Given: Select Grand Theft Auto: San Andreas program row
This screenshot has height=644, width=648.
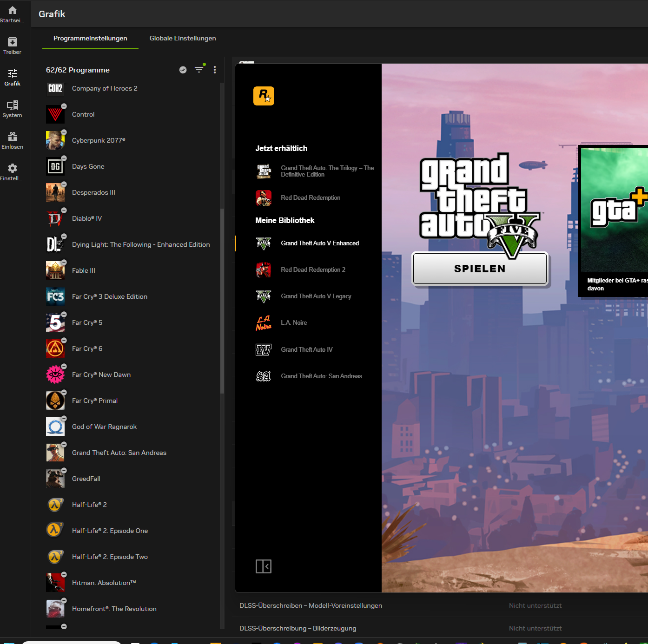Looking at the screenshot, I should [x=132, y=453].
